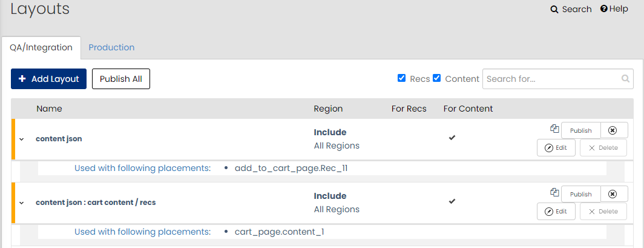Image resolution: width=644 pixels, height=248 pixels.
Task: Open Search from the page header
Action: coord(571,9)
